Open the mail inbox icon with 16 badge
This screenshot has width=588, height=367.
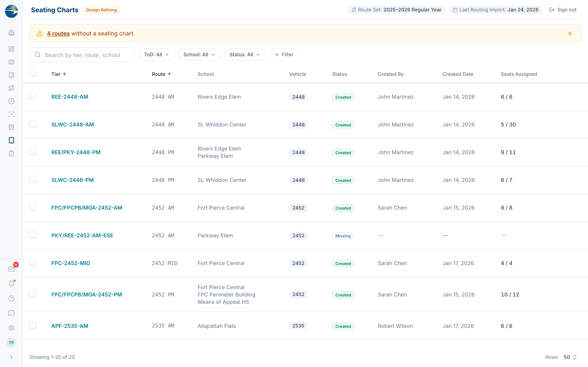point(11,269)
